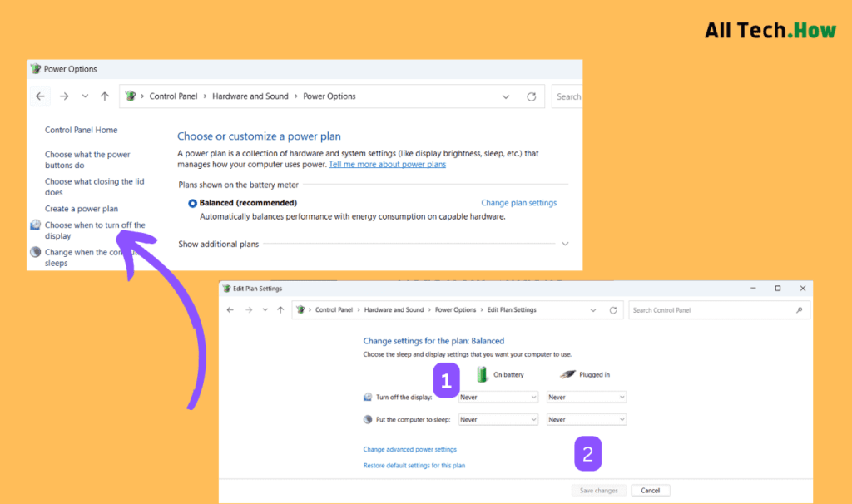Click the Turn off the display monitor icon

tap(368, 397)
